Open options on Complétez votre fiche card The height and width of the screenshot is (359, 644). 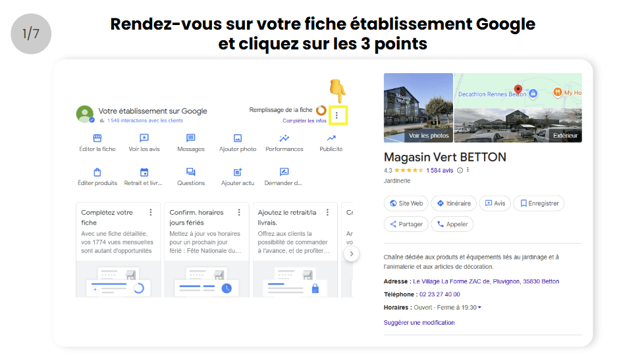[x=151, y=212]
